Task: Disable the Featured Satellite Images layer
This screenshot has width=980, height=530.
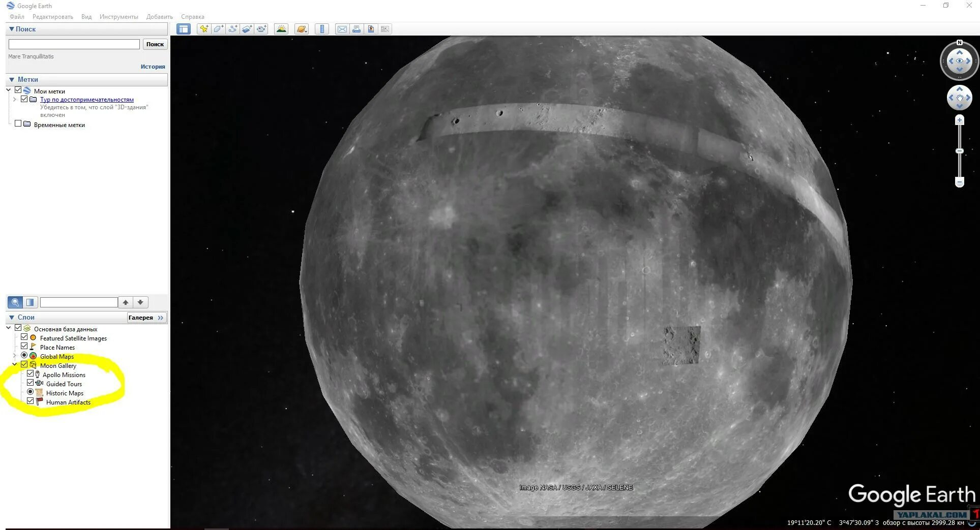Action: click(24, 337)
